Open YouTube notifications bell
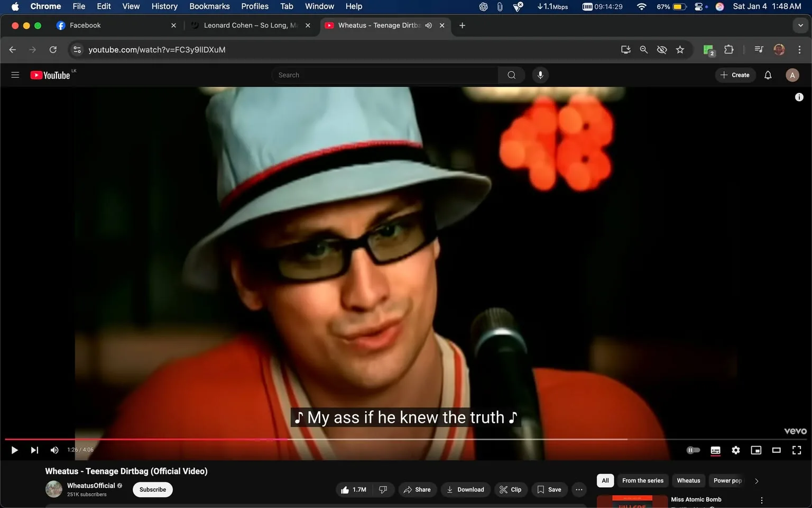 pos(767,75)
